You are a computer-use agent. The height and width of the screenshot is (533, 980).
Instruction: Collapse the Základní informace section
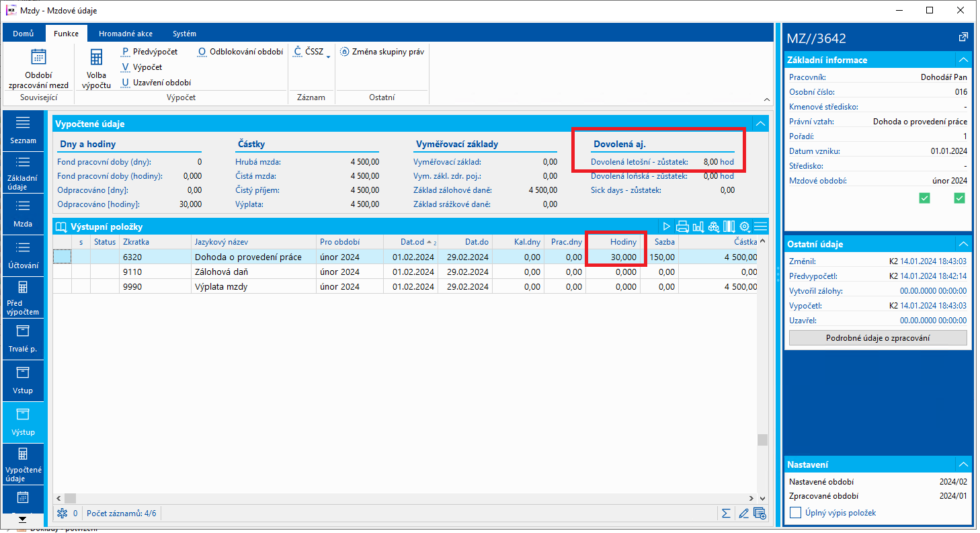pyautogui.click(x=963, y=60)
